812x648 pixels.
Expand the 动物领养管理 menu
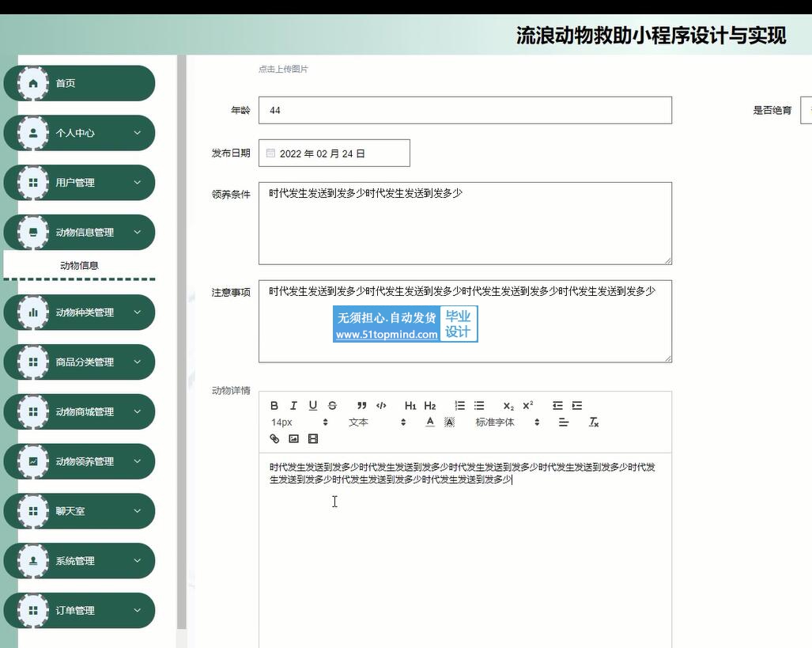[79, 461]
